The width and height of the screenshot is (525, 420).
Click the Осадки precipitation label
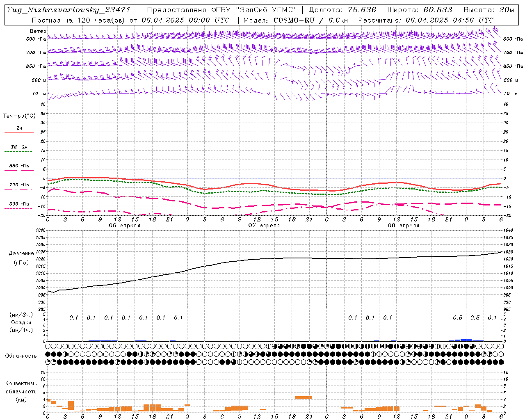[x=21, y=322]
